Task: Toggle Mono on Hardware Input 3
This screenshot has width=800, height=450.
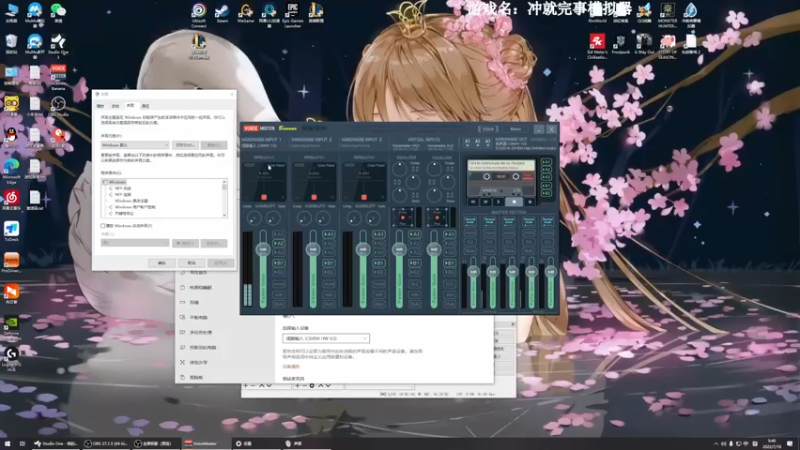Action: pyautogui.click(x=379, y=284)
